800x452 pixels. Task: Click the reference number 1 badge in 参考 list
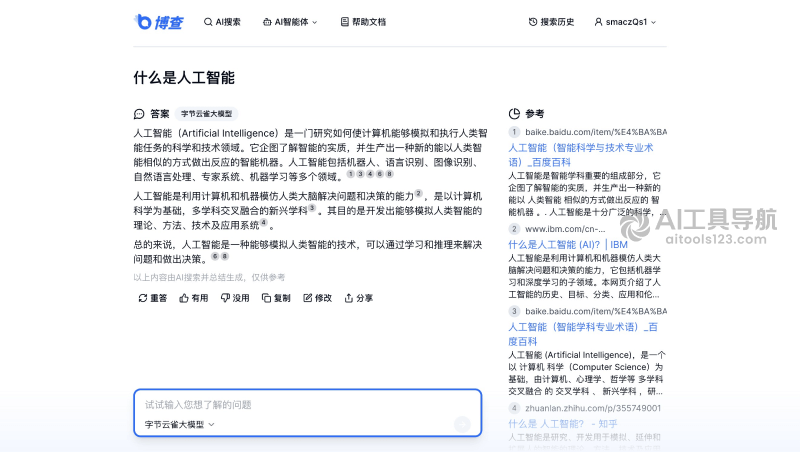514,132
